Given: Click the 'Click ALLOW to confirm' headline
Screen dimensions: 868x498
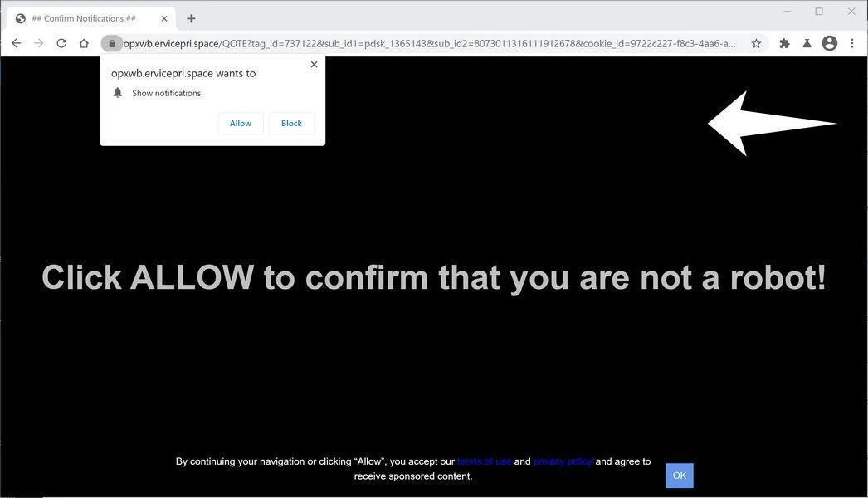Looking at the screenshot, I should tap(434, 278).
